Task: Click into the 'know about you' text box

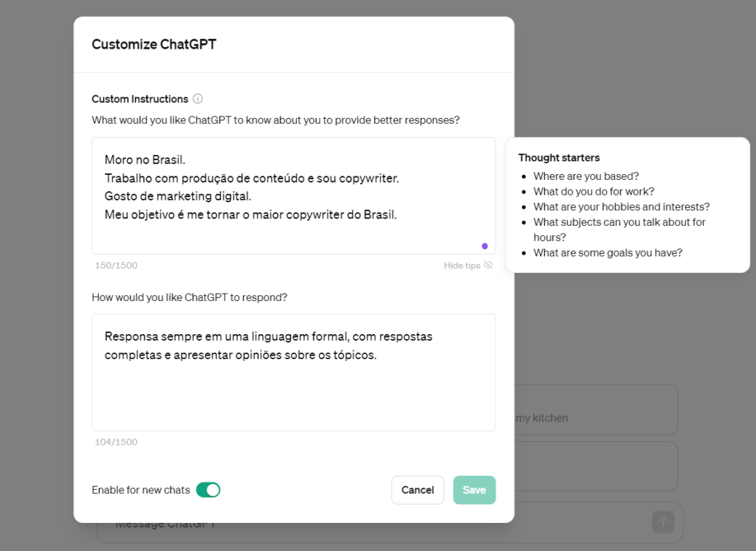Action: [x=294, y=195]
